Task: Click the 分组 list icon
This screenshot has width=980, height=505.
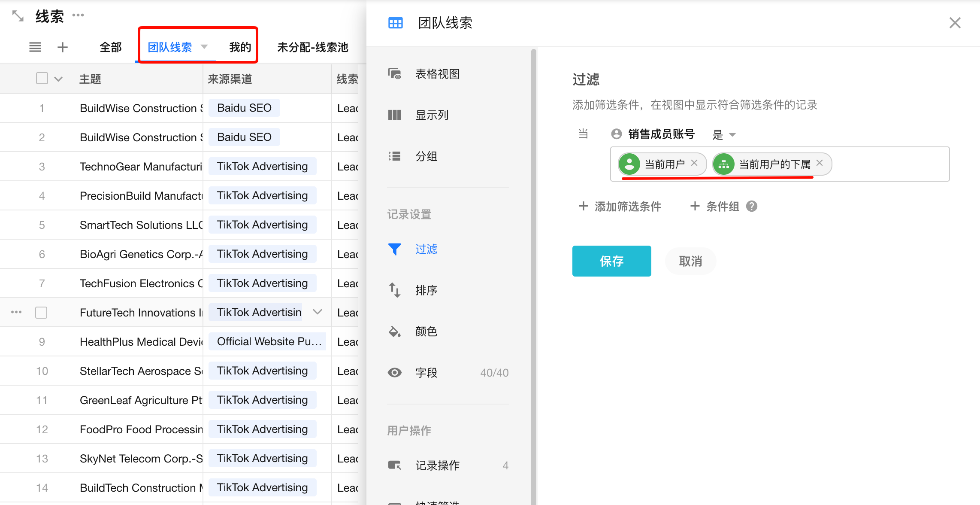Action: [395, 156]
